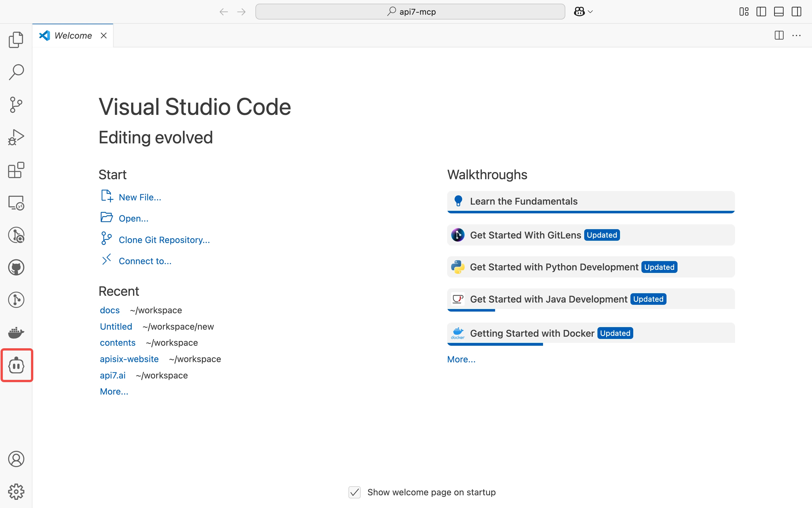Go forward with the right arrow

pos(241,12)
